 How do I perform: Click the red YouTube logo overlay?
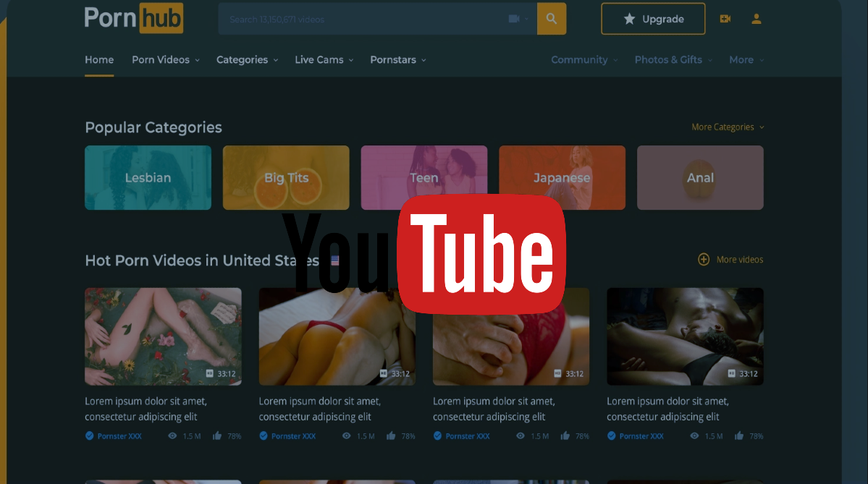pyautogui.click(x=481, y=253)
